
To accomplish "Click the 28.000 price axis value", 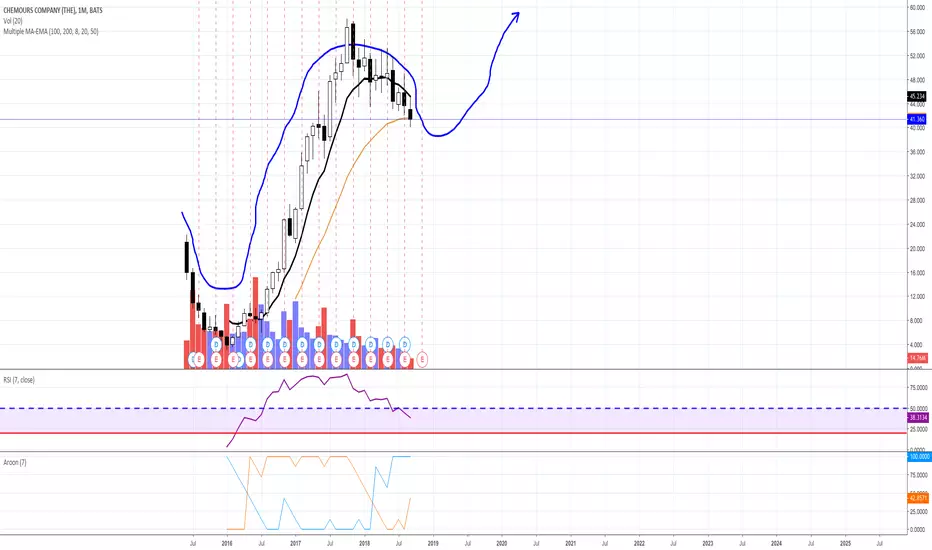I will click(917, 200).
